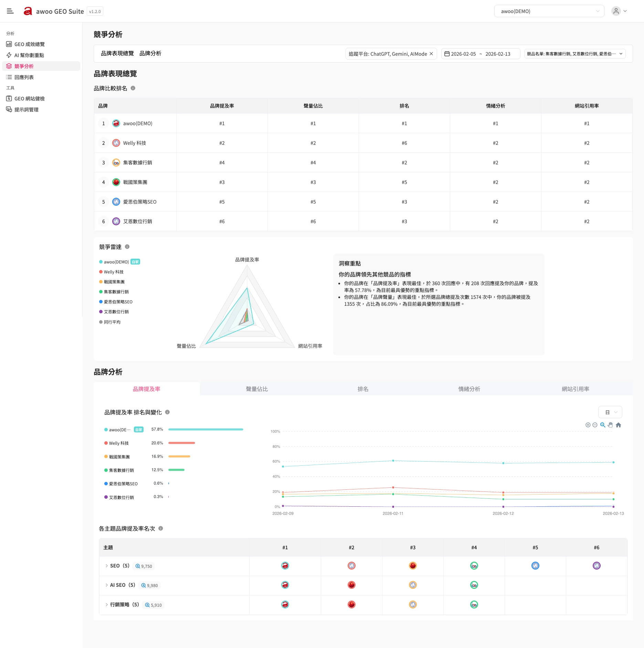Click the chart zoom-in plus icon

tap(588, 425)
